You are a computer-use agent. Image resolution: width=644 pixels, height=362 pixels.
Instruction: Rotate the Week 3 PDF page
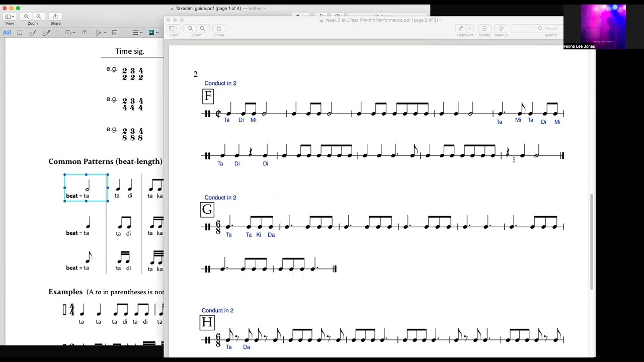point(484,29)
